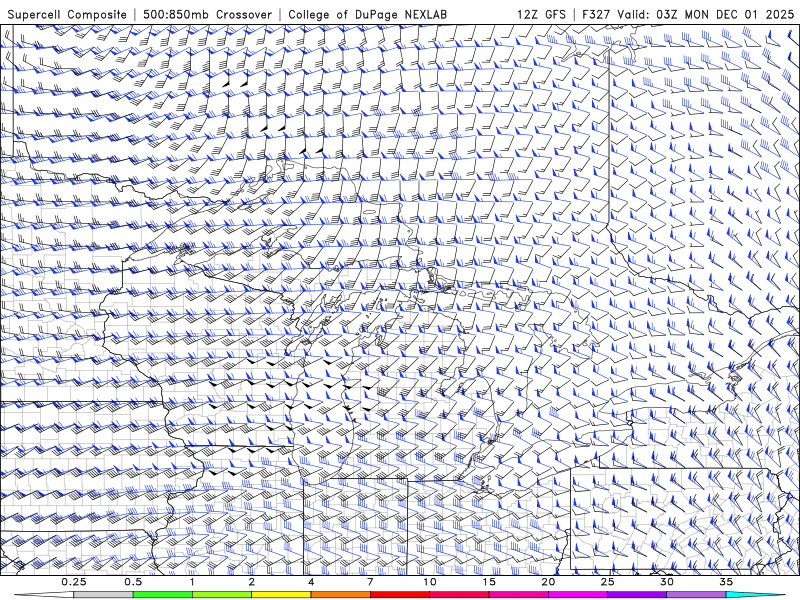The height and width of the screenshot is (600, 800).
Task: Click the "500:850mb Crossover" label
Action: [208, 14]
